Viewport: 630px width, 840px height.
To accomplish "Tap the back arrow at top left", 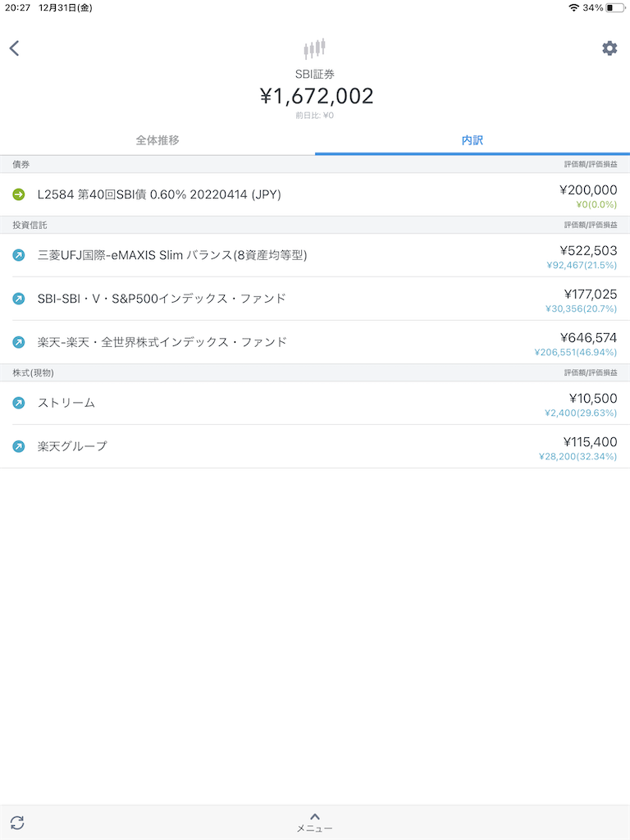I will click(x=15, y=48).
